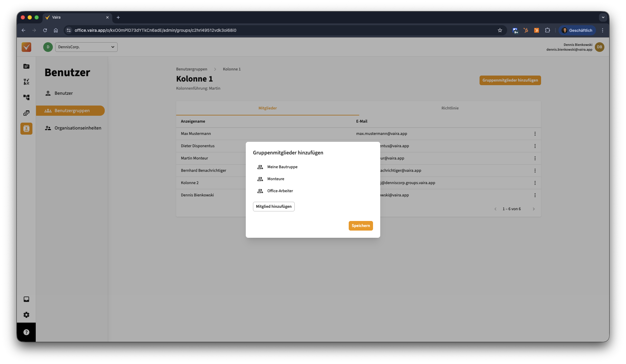The width and height of the screenshot is (626, 364).
Task: Open the documents icon in the sidebar
Action: [x=26, y=66]
